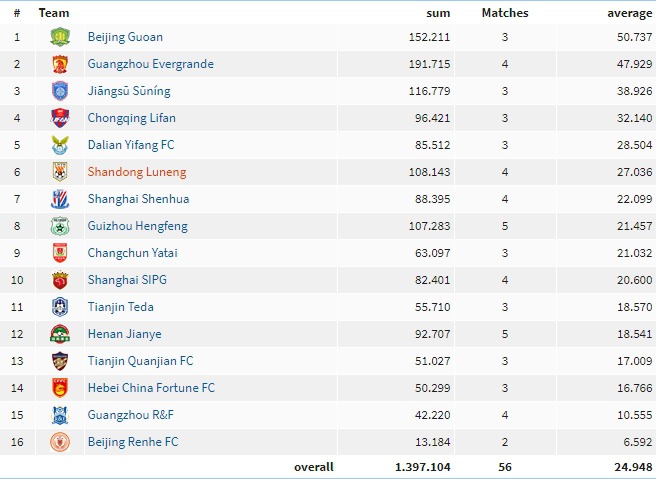Click the Tianjin Teda club crest
The height and width of the screenshot is (479, 656).
tap(60, 307)
